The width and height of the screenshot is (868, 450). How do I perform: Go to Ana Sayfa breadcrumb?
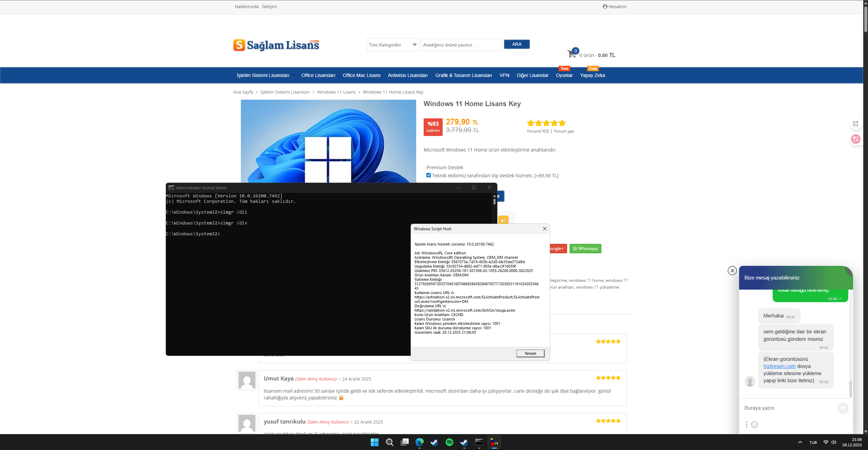(x=243, y=92)
